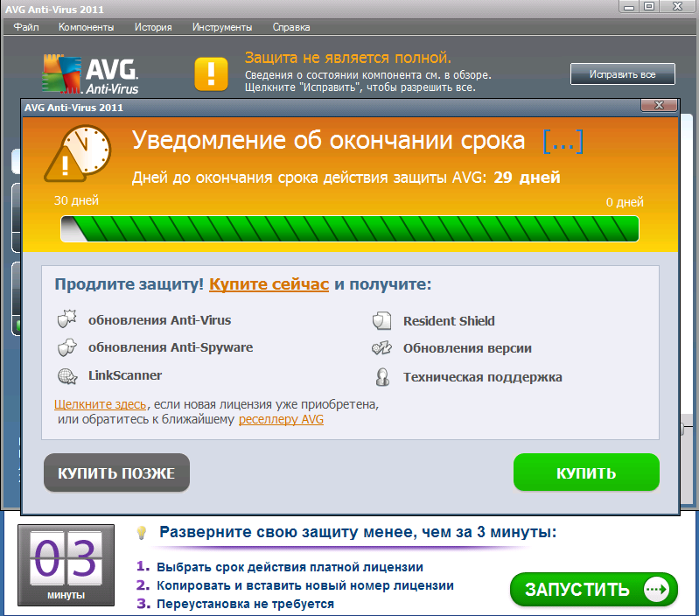Click the '0 дней' progress label
The height and width of the screenshot is (616, 699).
625,202
